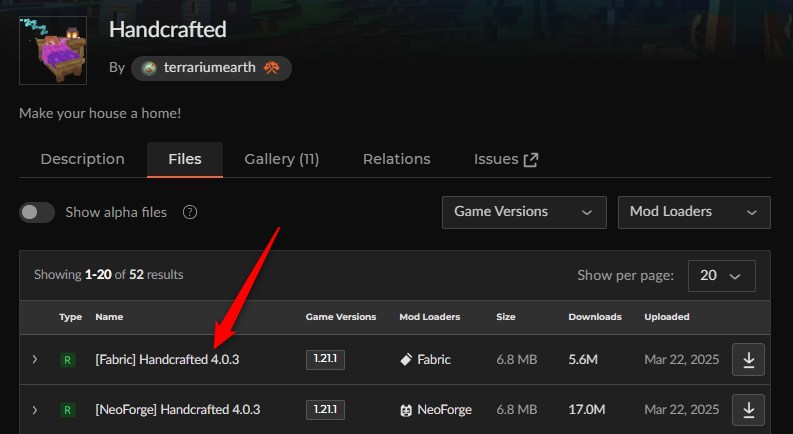Click the Mar 22, 2025 date in NeoForge row
The width and height of the screenshot is (793, 434).
tap(682, 409)
